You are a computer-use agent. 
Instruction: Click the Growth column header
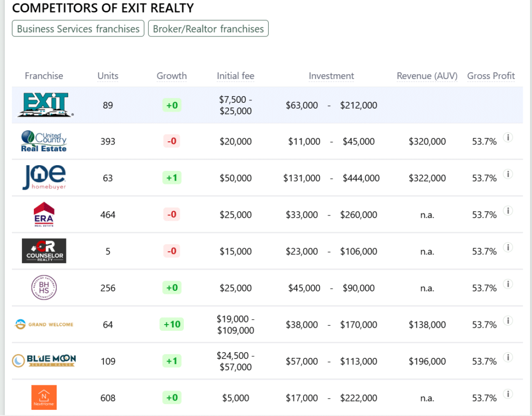coord(171,76)
